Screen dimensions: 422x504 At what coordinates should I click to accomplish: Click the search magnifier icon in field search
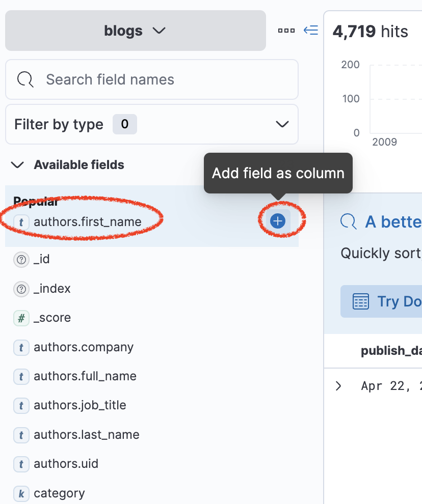point(25,79)
